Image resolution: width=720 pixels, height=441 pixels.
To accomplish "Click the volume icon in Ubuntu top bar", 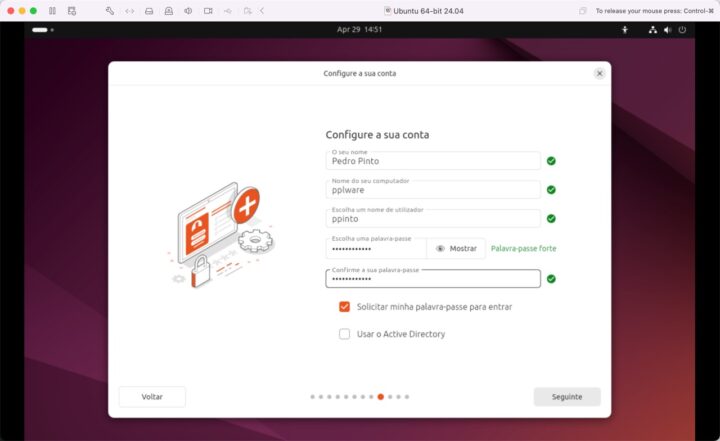I will click(667, 30).
